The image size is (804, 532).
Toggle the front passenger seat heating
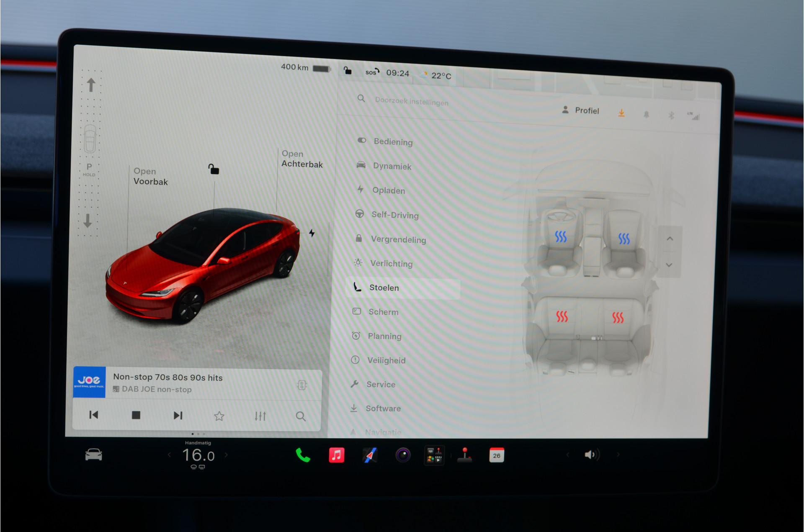[624, 239]
